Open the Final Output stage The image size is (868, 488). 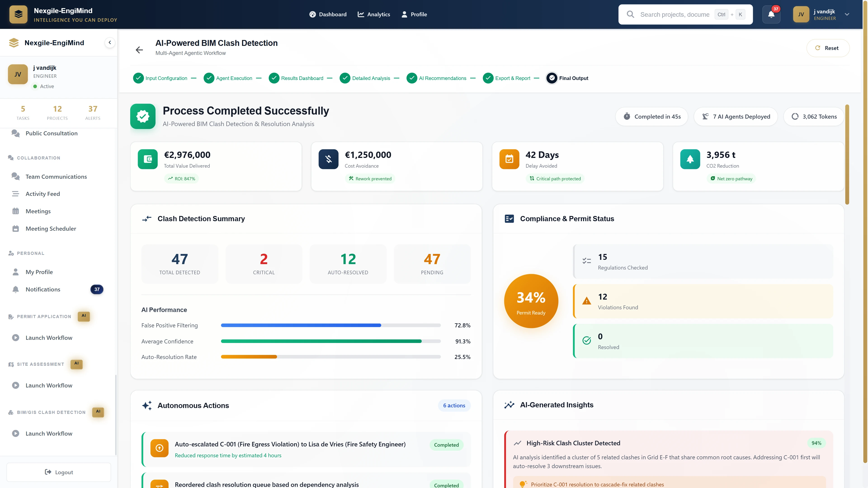tap(552, 78)
